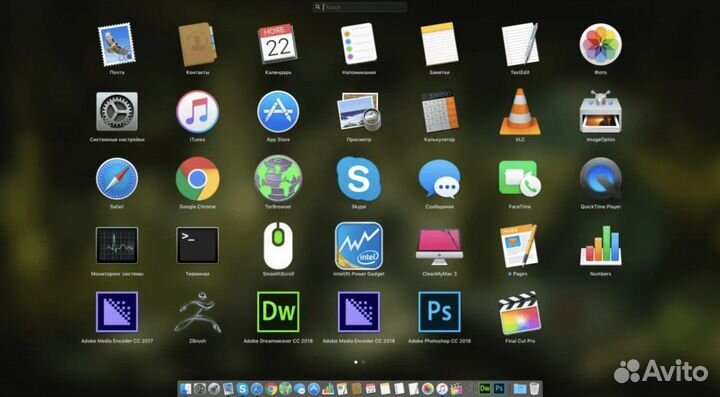Open the FaceTime app
The image size is (720, 397).
[x=520, y=179]
